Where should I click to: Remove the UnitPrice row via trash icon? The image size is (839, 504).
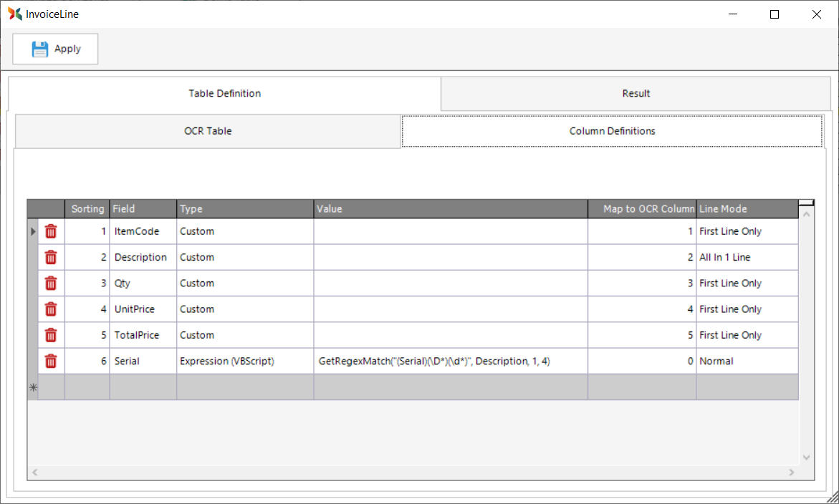tap(51, 309)
